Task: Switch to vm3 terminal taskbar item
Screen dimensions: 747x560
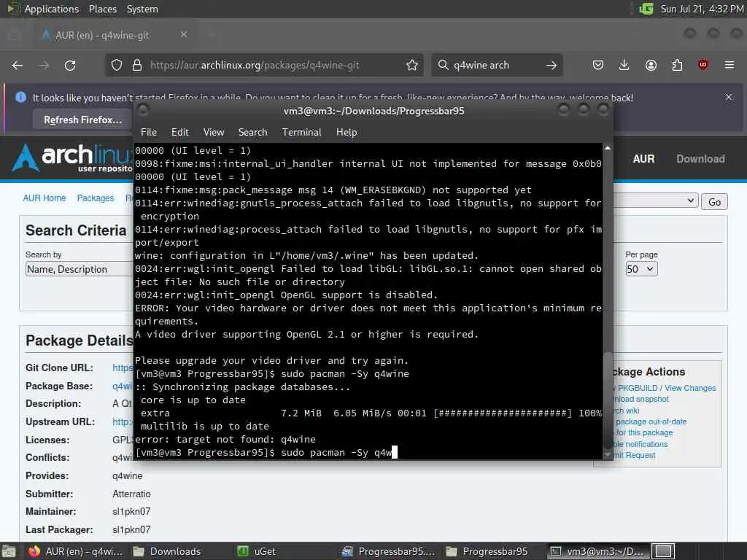Action: [x=597, y=551]
